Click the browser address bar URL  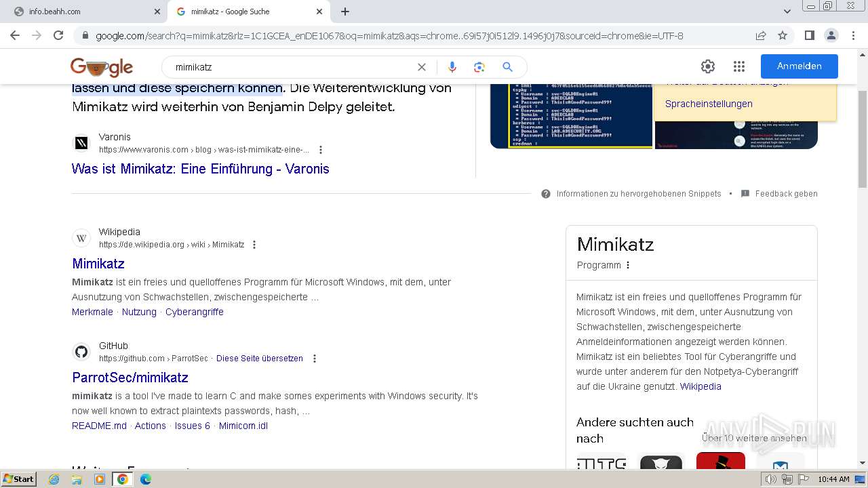point(389,35)
